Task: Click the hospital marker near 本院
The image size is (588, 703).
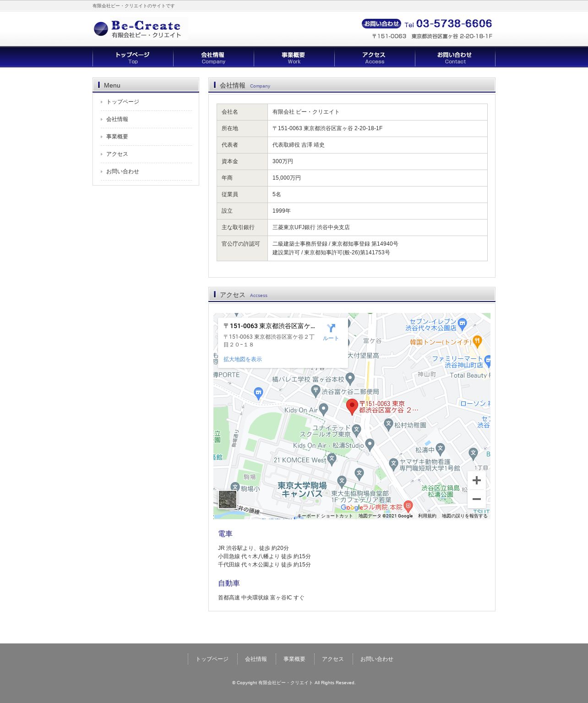Action: pyautogui.click(x=408, y=506)
